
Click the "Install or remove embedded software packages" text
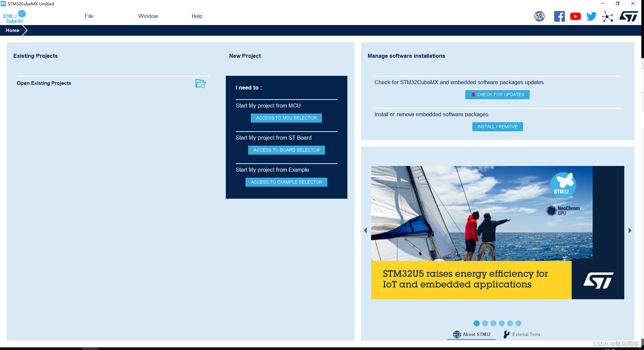pos(431,114)
